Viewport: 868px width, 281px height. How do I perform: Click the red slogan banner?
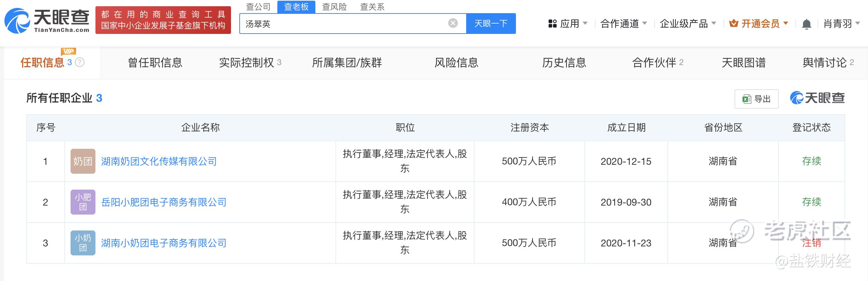tap(163, 20)
